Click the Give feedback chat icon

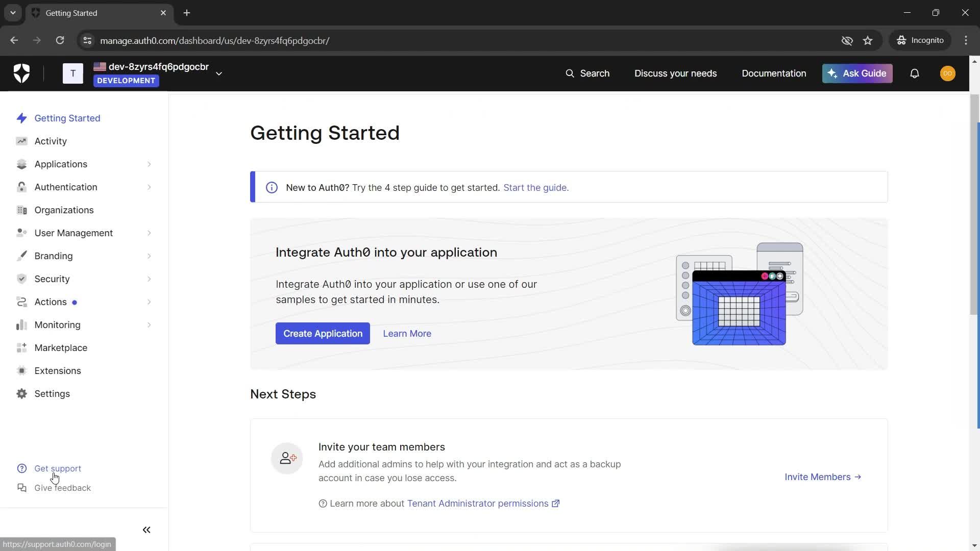pyautogui.click(x=21, y=488)
